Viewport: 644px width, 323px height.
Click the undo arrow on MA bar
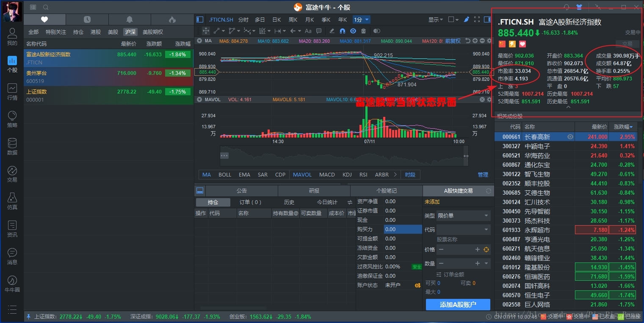point(467,41)
